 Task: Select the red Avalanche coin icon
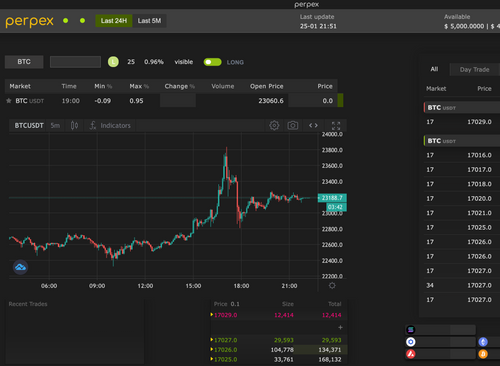point(411,354)
